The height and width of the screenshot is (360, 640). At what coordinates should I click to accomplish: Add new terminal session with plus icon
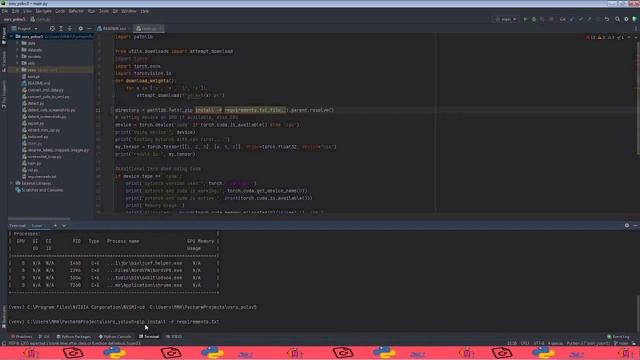click(x=56, y=225)
